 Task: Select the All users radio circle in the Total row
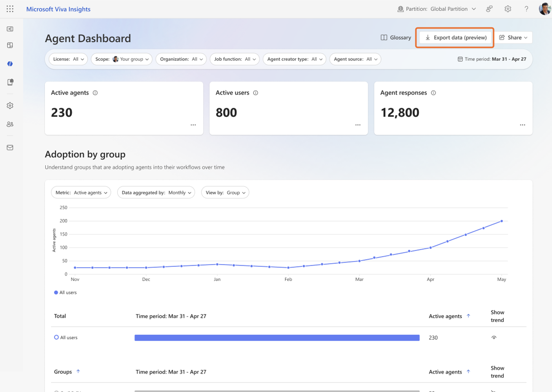(56, 337)
